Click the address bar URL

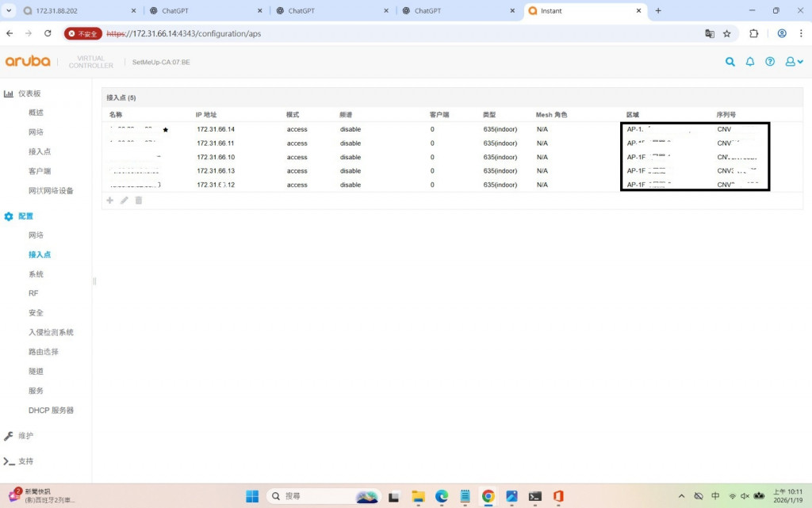(184, 33)
